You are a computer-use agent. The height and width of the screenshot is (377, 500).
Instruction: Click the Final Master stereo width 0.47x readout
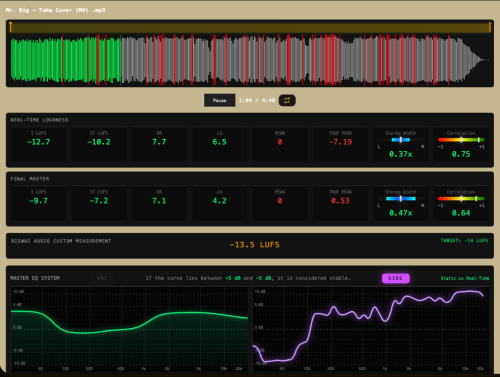[401, 213]
